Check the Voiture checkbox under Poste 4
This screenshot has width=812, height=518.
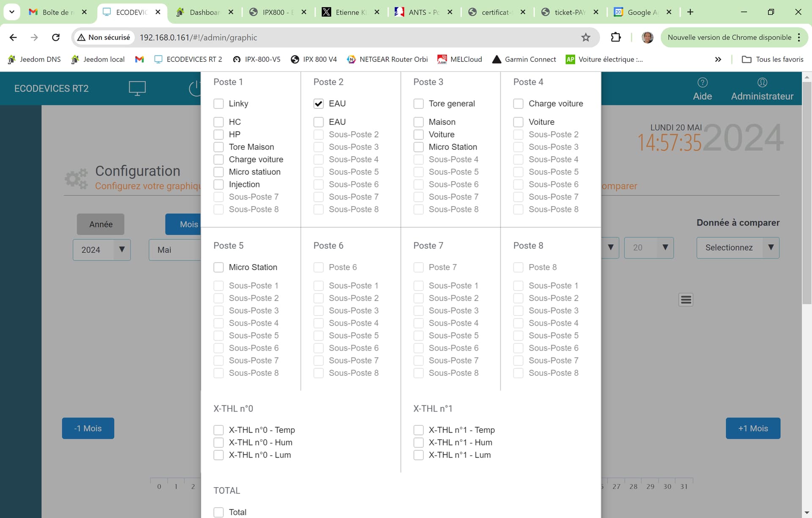point(518,122)
